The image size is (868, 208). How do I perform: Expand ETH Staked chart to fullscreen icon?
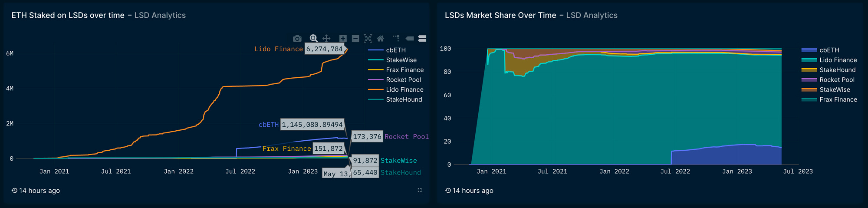point(420,190)
